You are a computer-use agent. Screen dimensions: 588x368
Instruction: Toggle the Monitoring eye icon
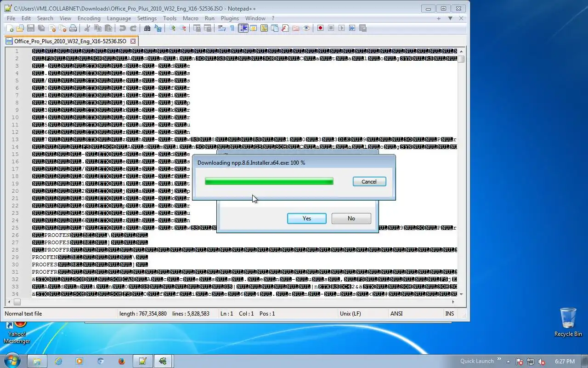(x=306, y=28)
